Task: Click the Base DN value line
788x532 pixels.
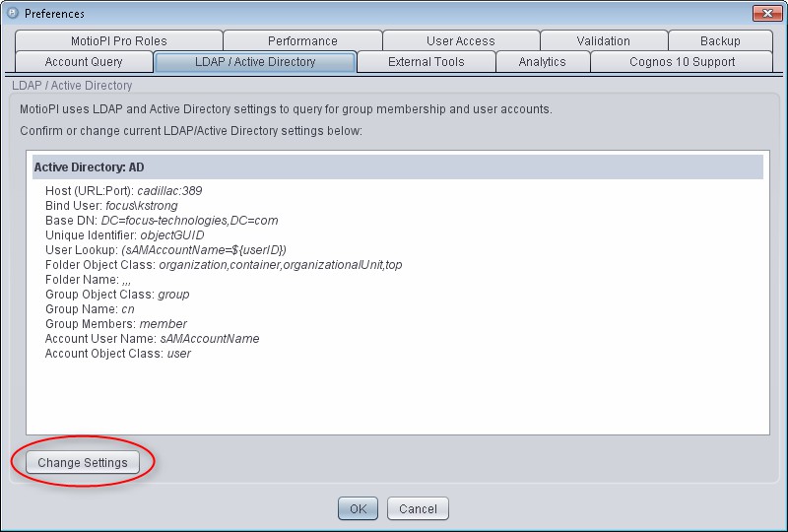Action: coord(162,221)
